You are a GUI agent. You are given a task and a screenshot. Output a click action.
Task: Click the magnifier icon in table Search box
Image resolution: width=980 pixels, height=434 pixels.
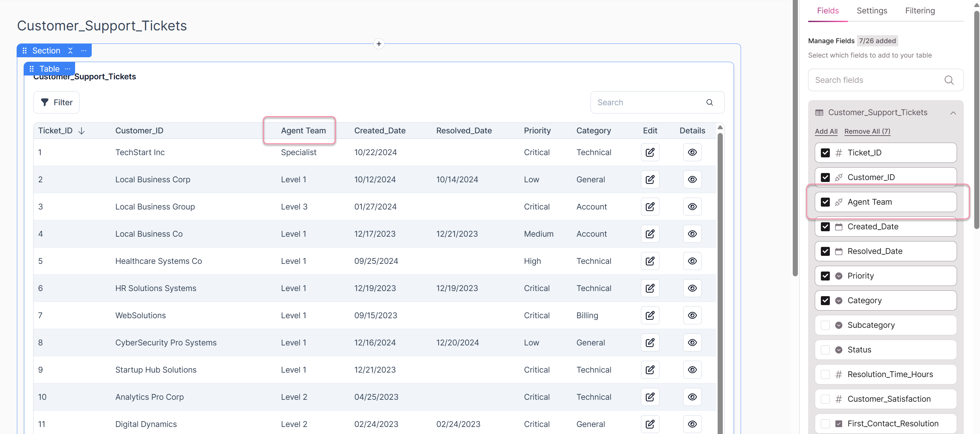[x=709, y=102]
